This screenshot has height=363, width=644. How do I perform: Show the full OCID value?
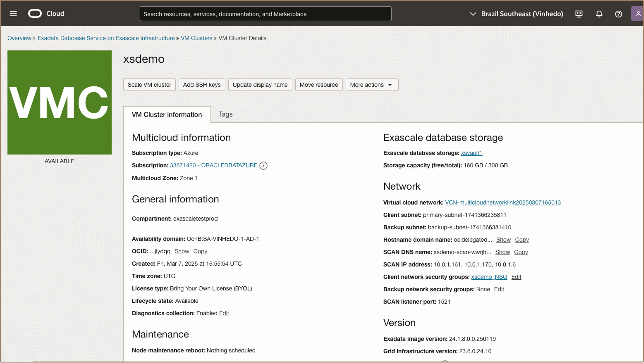coord(182,251)
